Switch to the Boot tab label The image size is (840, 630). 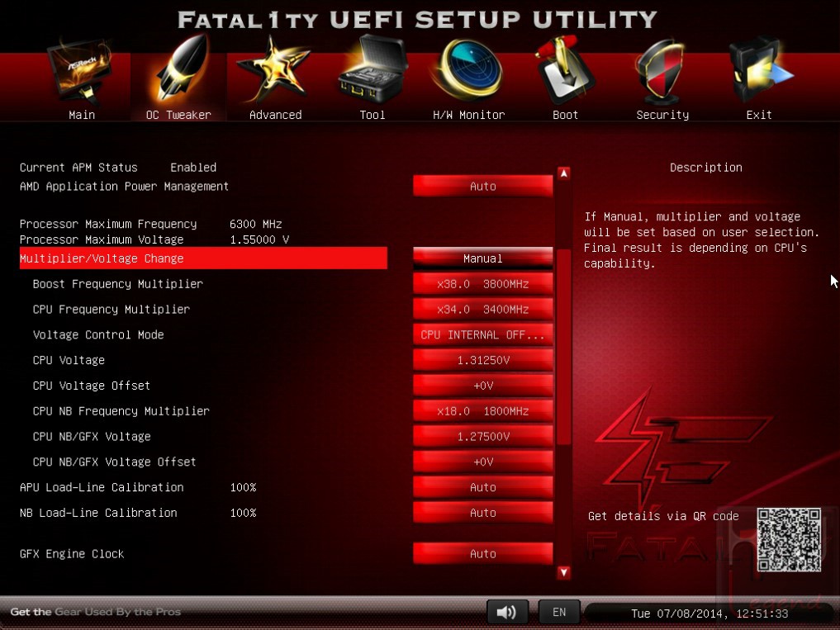pos(565,115)
